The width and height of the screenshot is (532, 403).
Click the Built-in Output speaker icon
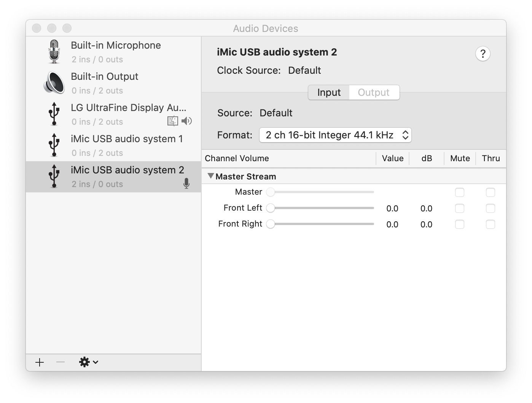point(54,83)
